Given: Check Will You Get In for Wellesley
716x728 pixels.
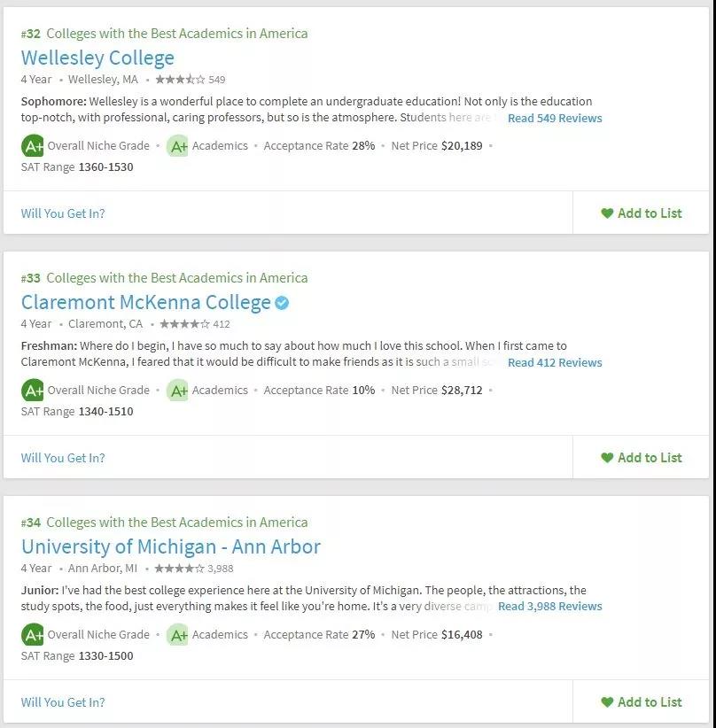Looking at the screenshot, I should point(63,213).
